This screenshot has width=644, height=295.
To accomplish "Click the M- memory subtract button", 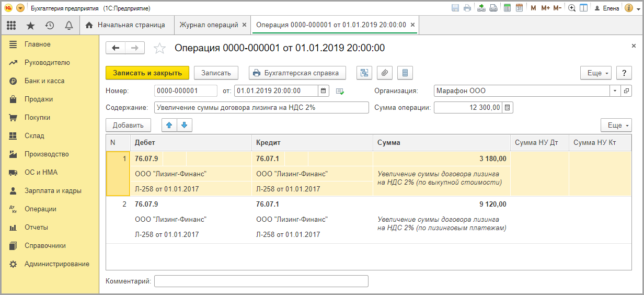I will [x=557, y=8].
